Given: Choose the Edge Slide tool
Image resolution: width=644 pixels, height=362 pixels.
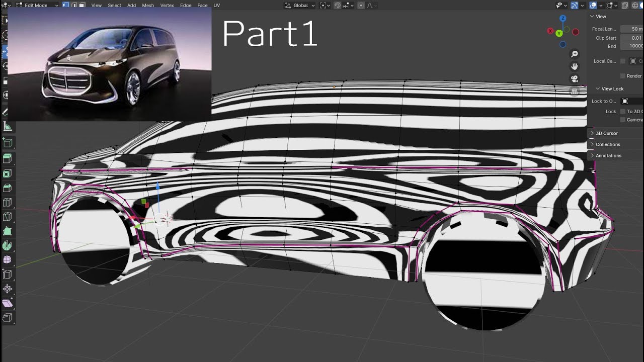Looking at the screenshot, I should [8, 275].
